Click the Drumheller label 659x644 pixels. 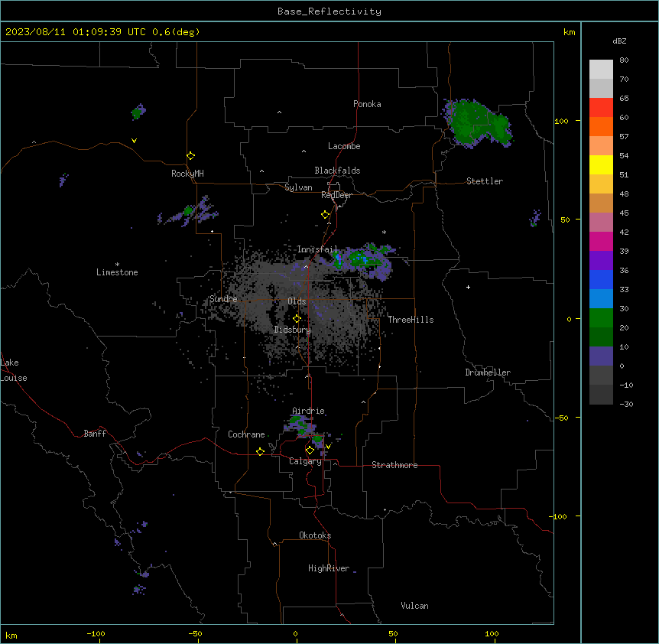[488, 372]
